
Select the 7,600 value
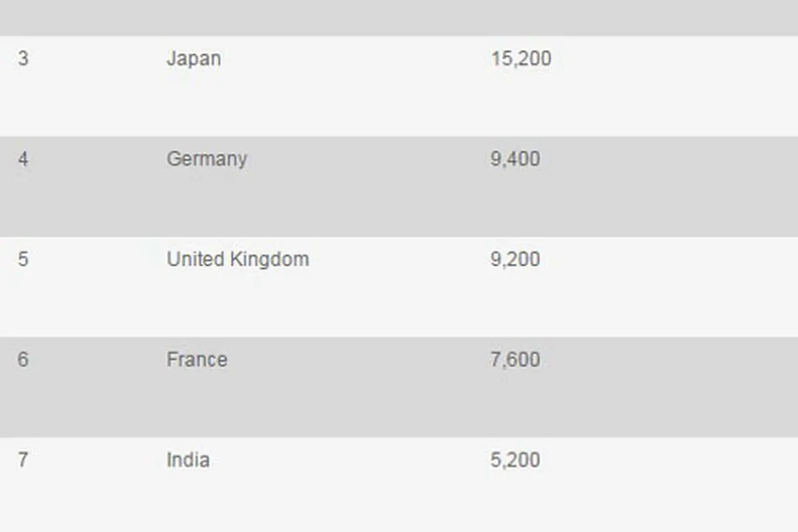click(515, 359)
